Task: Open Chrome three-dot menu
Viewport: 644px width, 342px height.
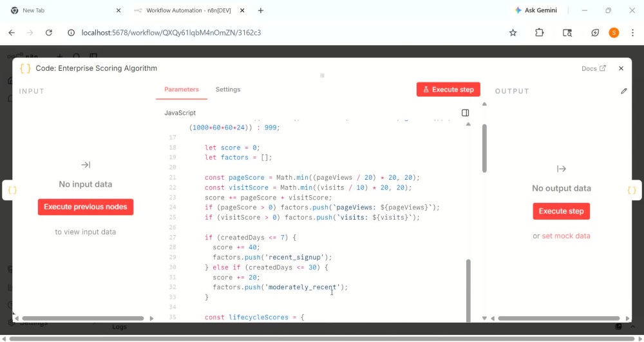Action: click(x=632, y=33)
